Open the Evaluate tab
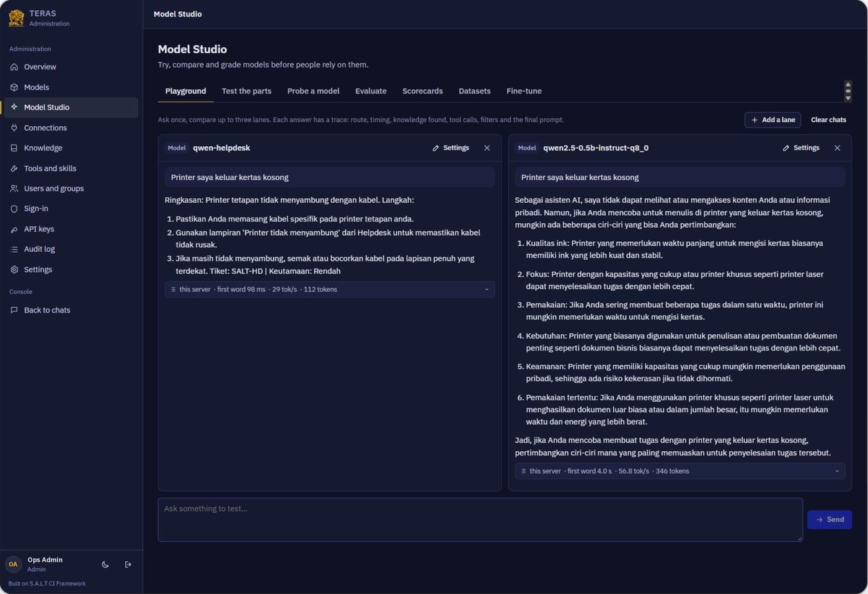 [371, 91]
